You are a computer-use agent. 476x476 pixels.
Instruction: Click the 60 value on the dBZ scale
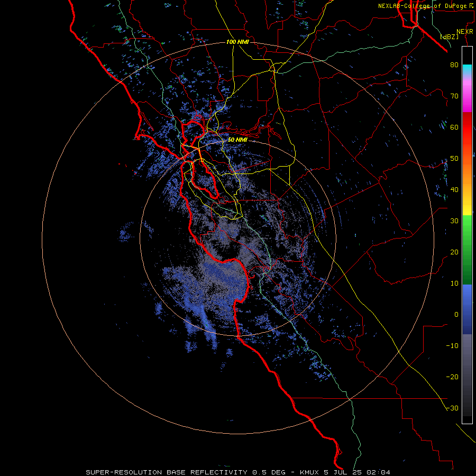point(454,127)
